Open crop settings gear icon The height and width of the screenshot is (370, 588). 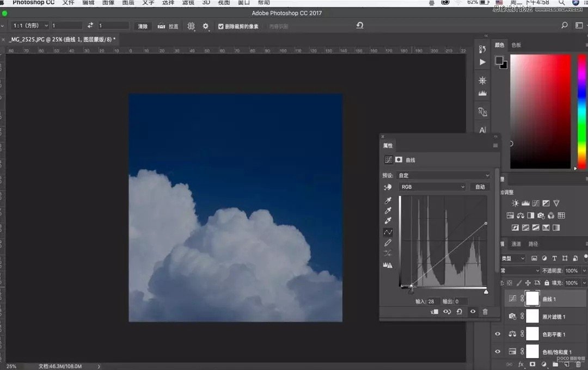[x=205, y=26]
